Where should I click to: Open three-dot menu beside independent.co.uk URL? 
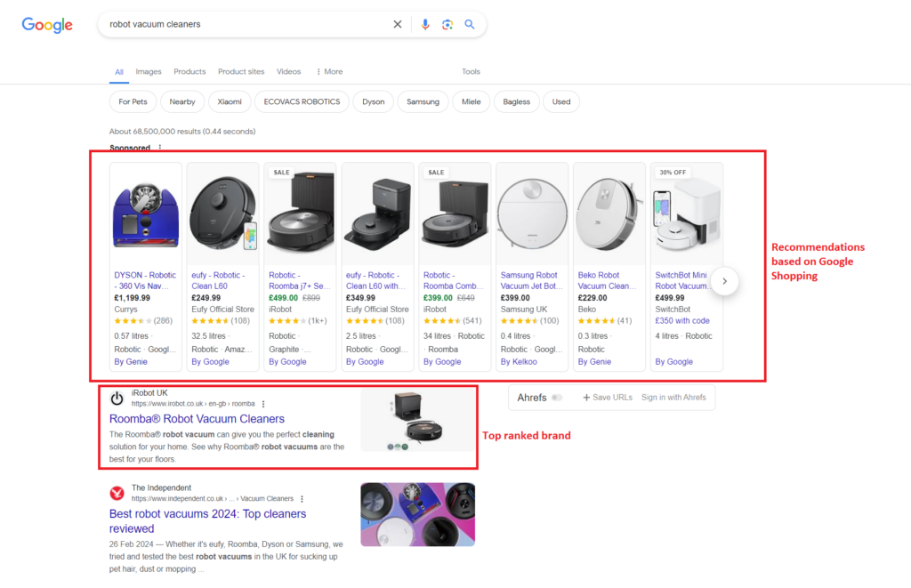[302, 498]
